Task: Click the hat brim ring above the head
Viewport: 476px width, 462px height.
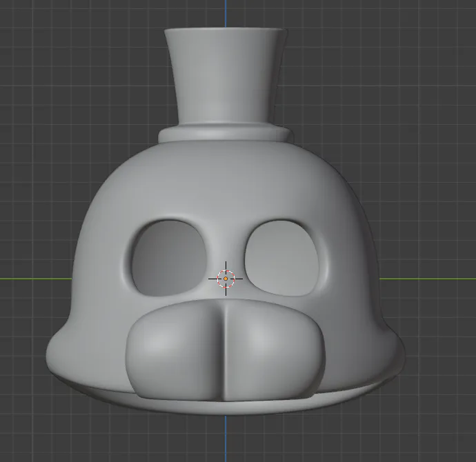Action: [x=225, y=133]
